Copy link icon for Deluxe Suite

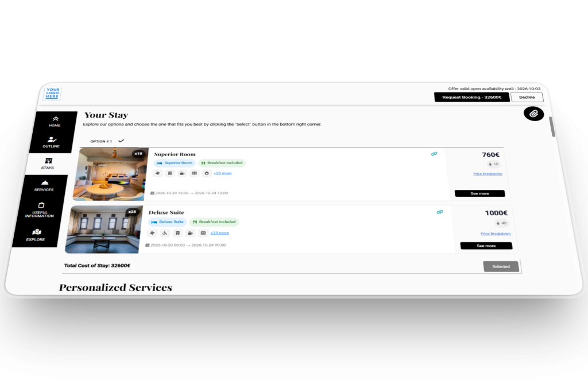(440, 212)
